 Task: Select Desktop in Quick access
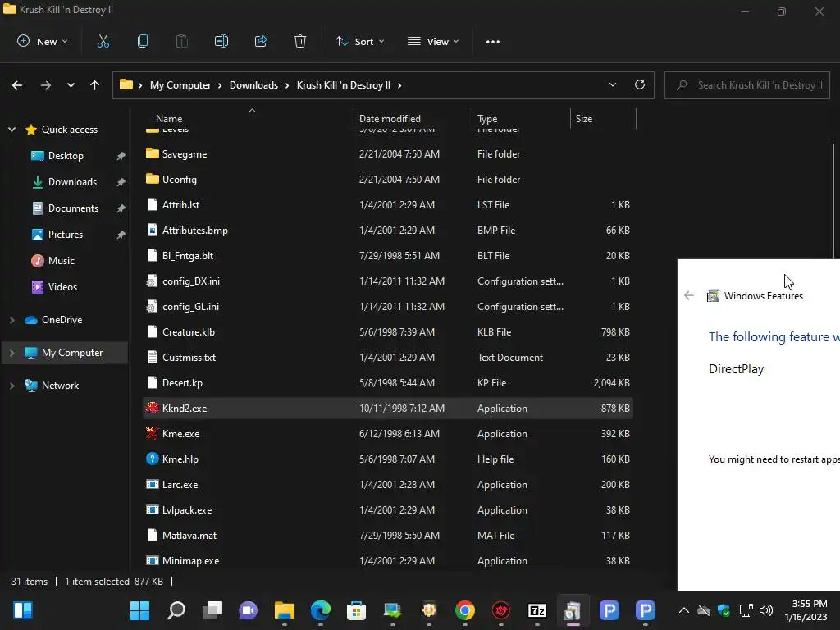(66, 155)
